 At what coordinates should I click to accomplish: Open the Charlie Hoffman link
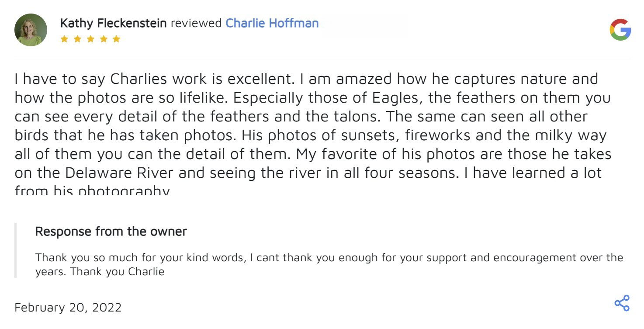tap(272, 23)
